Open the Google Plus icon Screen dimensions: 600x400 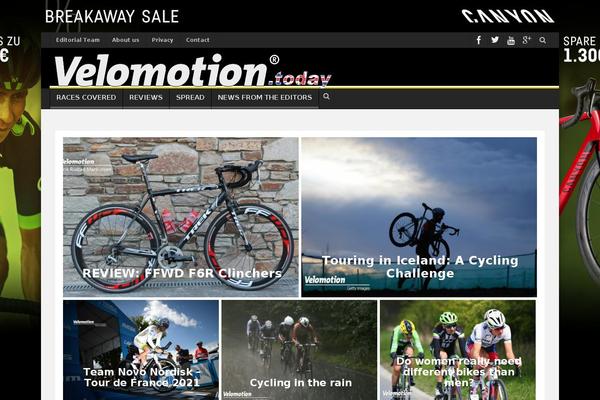pos(527,40)
